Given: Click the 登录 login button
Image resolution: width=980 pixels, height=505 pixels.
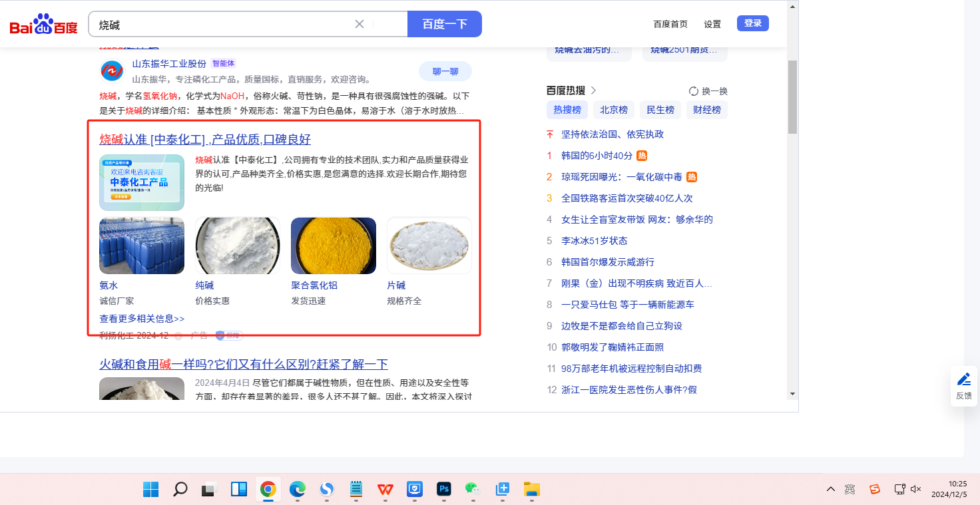Looking at the screenshot, I should point(753,23).
